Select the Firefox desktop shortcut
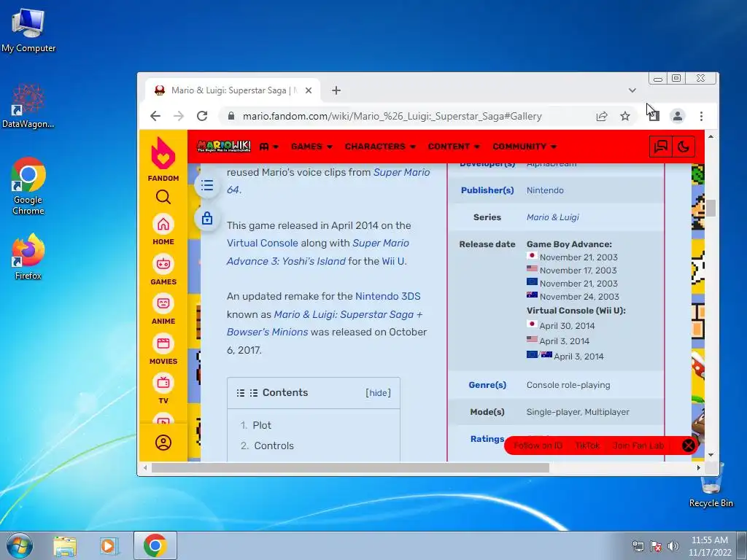The height and width of the screenshot is (560, 747). coord(28,257)
